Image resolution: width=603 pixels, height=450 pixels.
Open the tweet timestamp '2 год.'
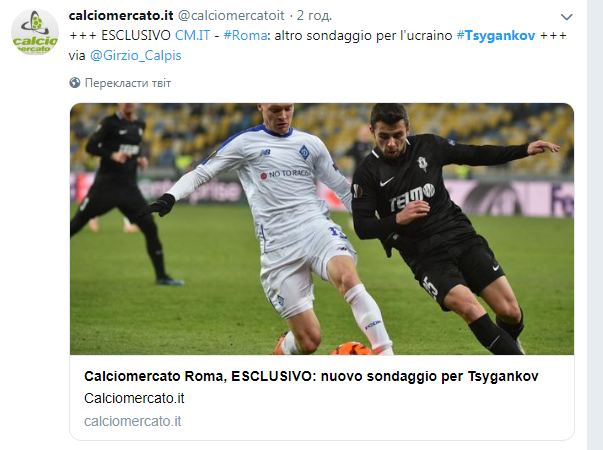point(314,15)
